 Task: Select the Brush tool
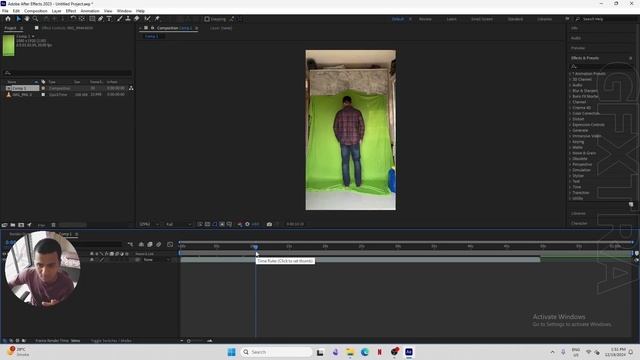(120, 19)
